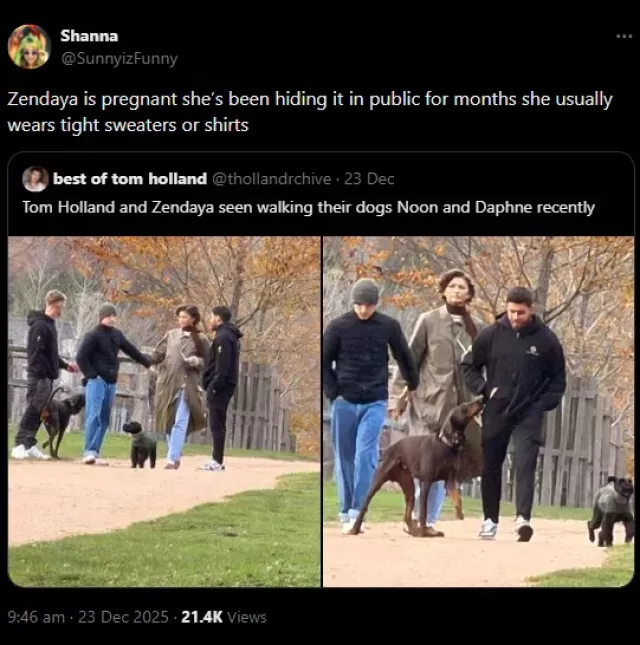Open Shanna's profile avatar
The image size is (640, 645).
(29, 46)
